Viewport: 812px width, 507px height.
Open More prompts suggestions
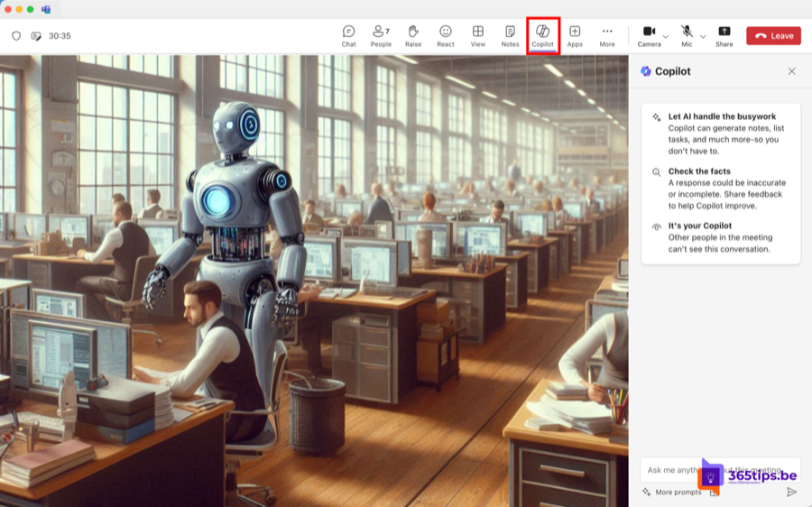click(671, 492)
